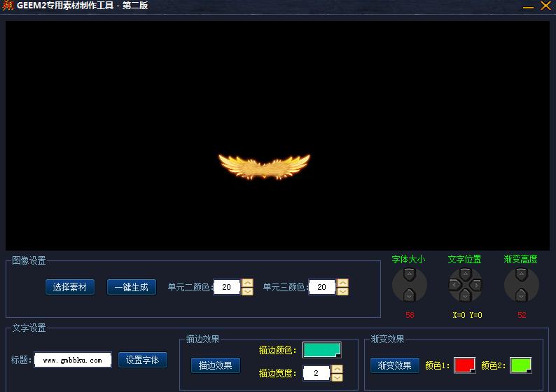Click the up arrow of 文字位置 pad
Viewport: 556px width, 392px height.
(465, 274)
